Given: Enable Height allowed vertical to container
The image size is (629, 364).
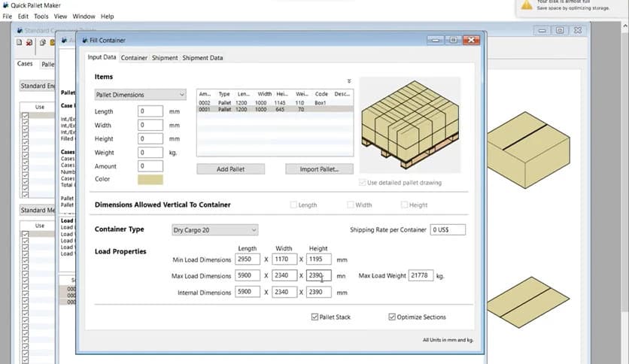Looking at the screenshot, I should 405,205.
